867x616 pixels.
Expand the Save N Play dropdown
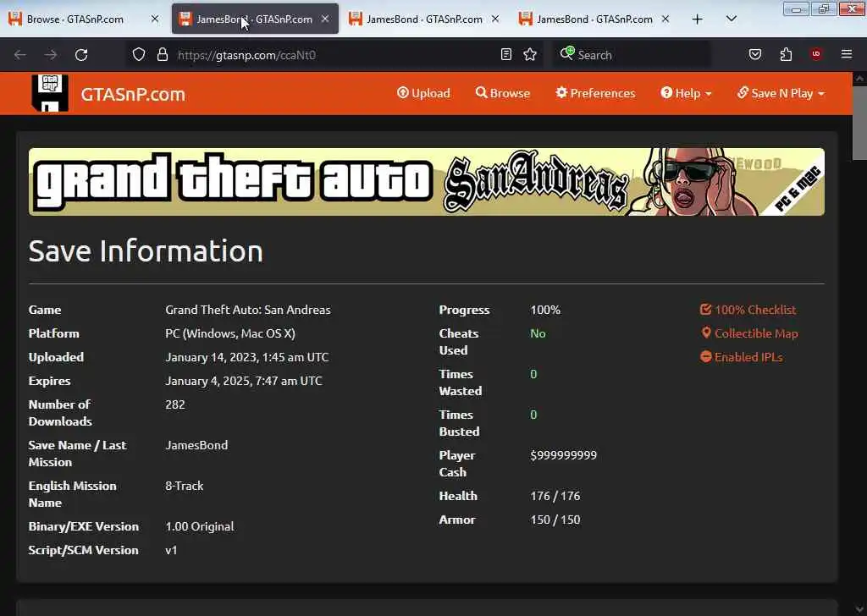pyautogui.click(x=781, y=93)
